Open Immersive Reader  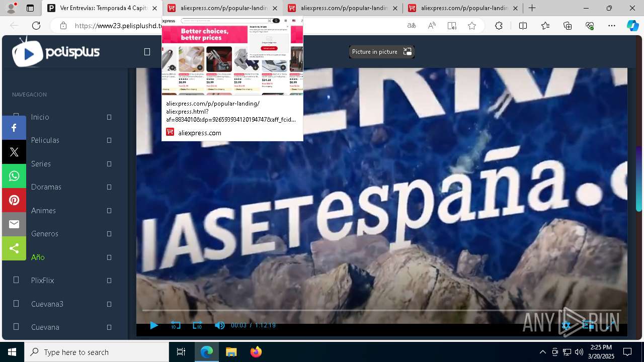[x=452, y=26]
